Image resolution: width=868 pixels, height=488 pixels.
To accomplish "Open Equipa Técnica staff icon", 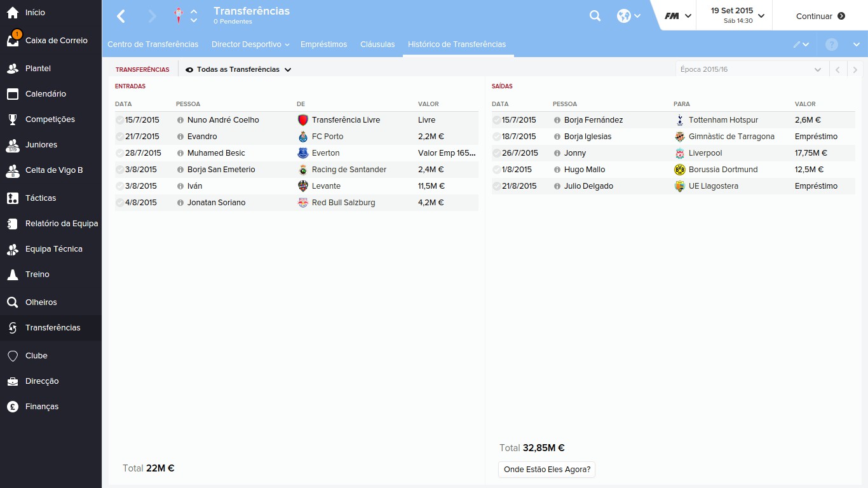I will point(12,249).
